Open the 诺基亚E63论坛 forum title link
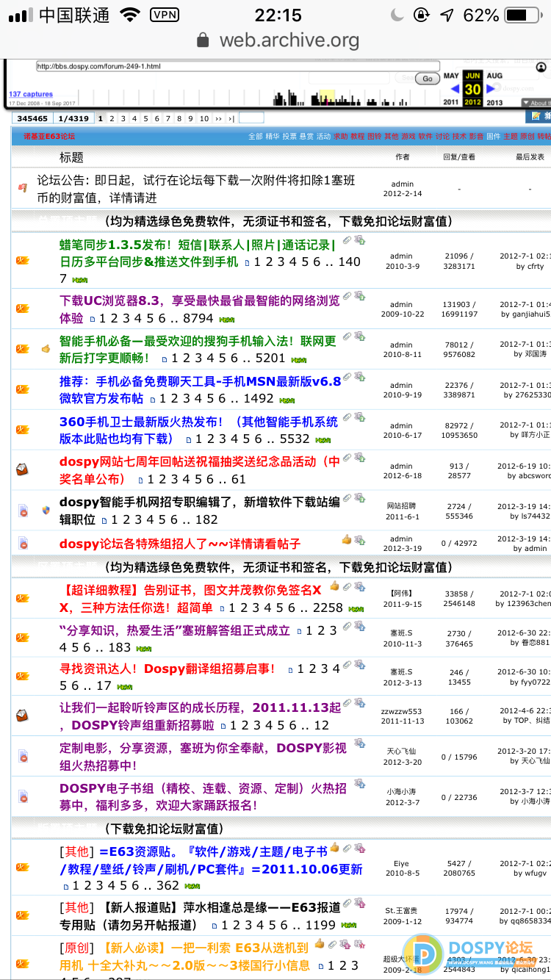Viewport: 551px width, 980px height. click(x=49, y=136)
